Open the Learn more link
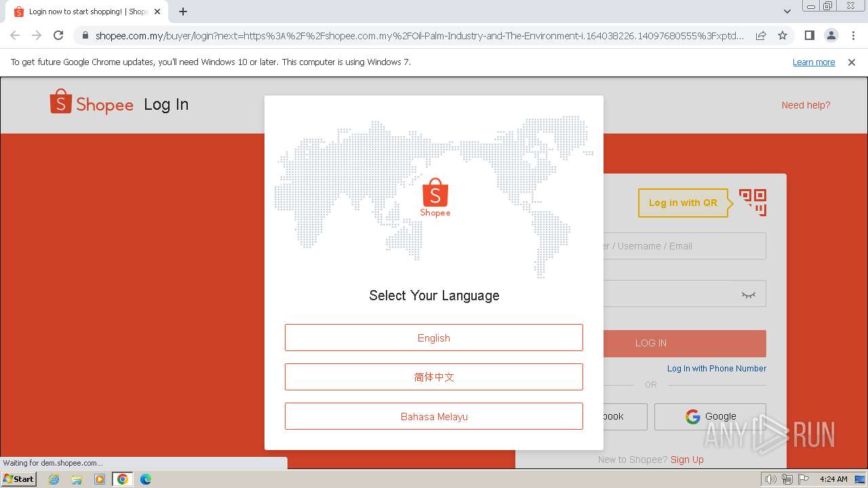The width and height of the screenshot is (868, 488). tap(814, 62)
